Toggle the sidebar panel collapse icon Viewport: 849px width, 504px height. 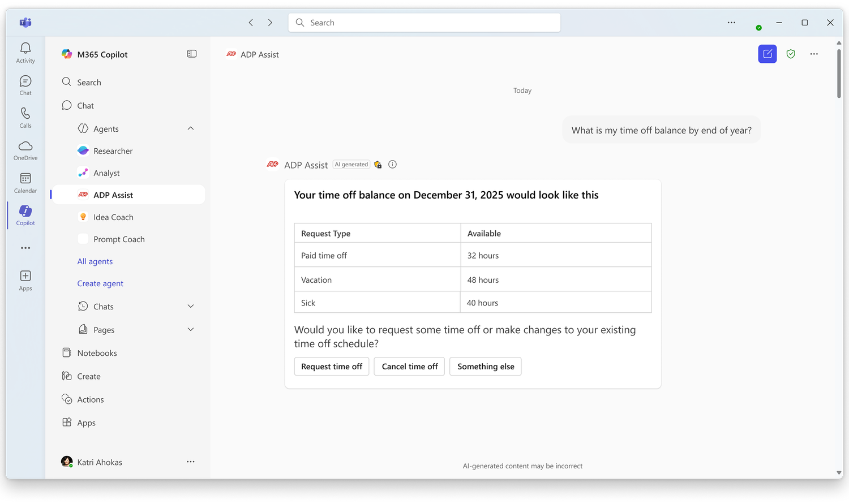click(x=192, y=54)
